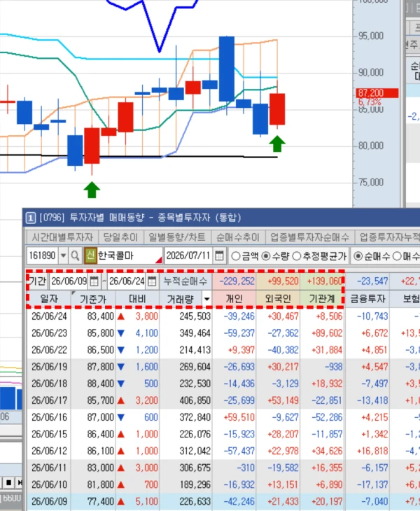Click the numbered '1' window icon in title bar

[31, 218]
